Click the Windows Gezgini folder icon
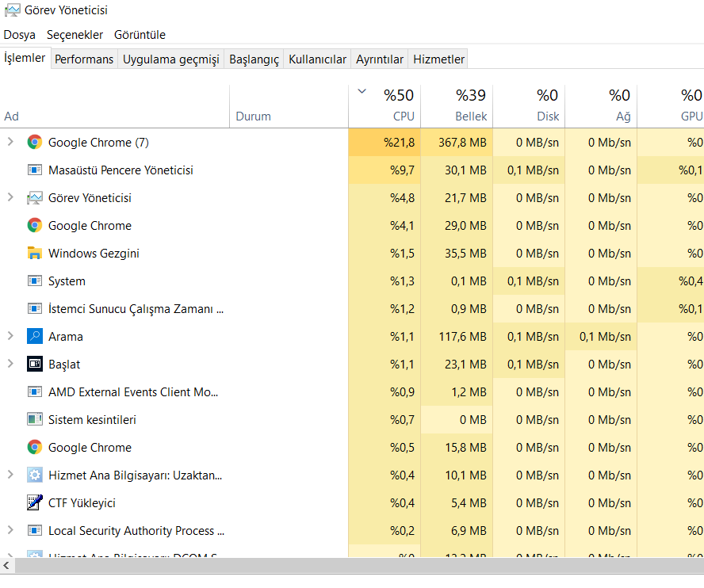Image resolution: width=704 pixels, height=588 pixels. pyautogui.click(x=35, y=253)
